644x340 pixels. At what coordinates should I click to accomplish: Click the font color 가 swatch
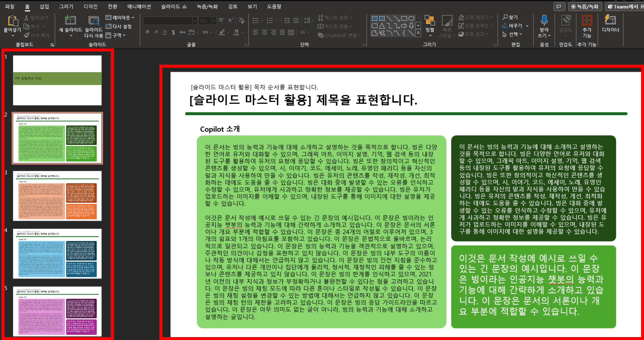point(236,32)
